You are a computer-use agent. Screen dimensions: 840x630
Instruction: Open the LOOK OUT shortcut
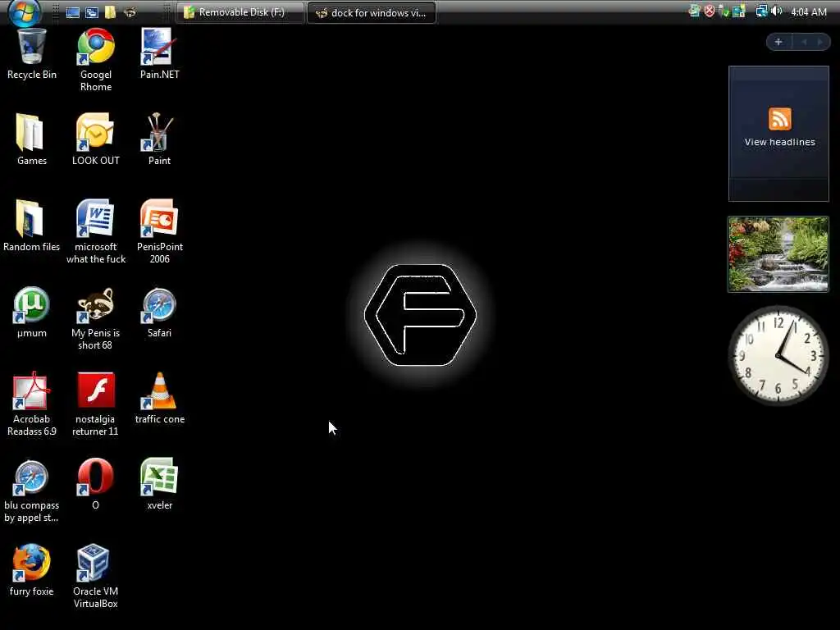tap(96, 139)
